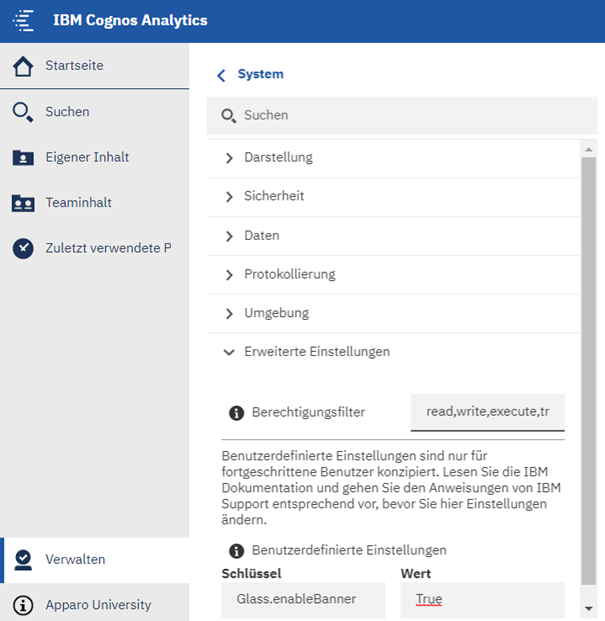Click the Suchen search field in System panel

[x=400, y=116]
